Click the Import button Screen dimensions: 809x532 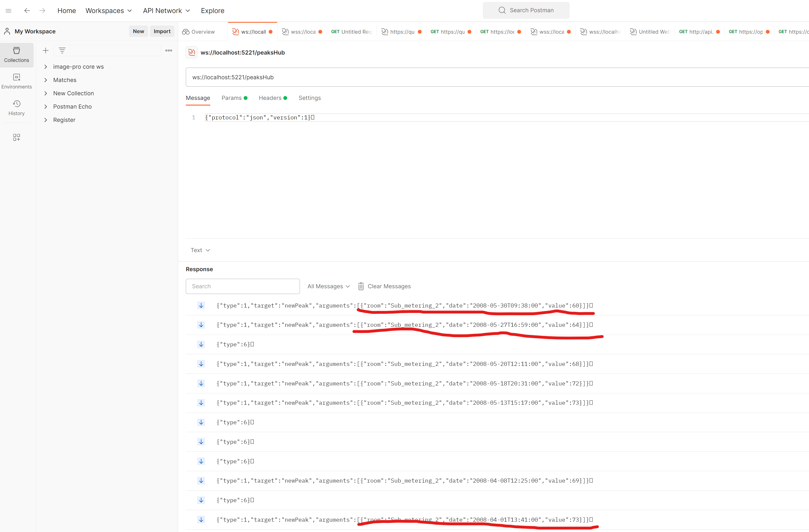click(162, 31)
